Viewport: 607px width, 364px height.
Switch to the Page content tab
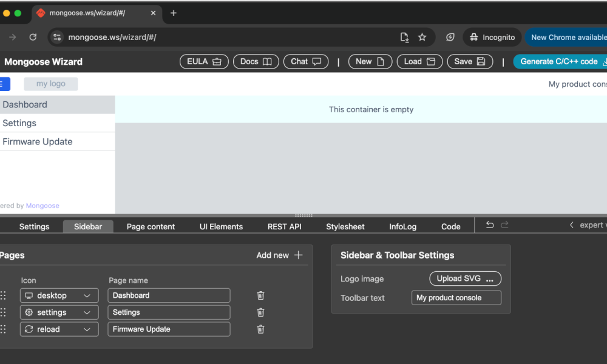tap(151, 226)
